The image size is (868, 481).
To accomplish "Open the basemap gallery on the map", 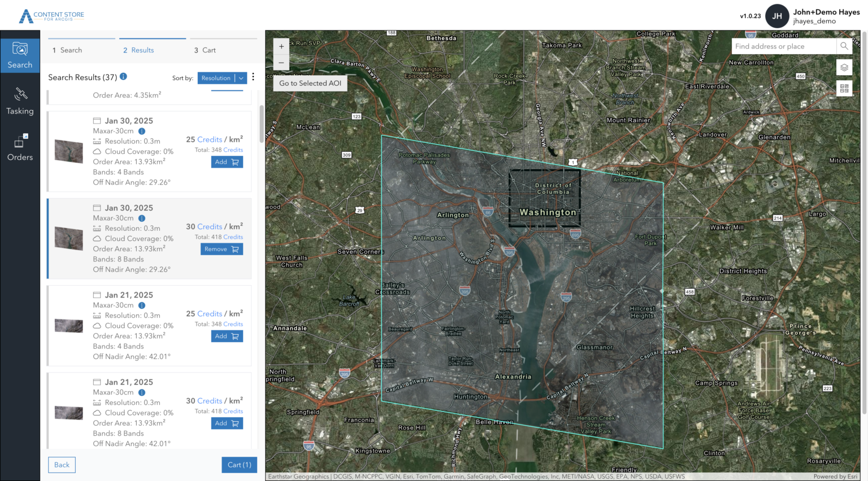I will click(844, 88).
